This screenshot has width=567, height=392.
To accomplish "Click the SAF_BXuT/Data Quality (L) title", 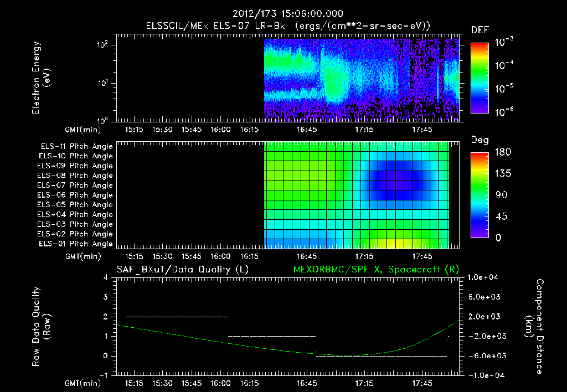I will click(183, 270).
